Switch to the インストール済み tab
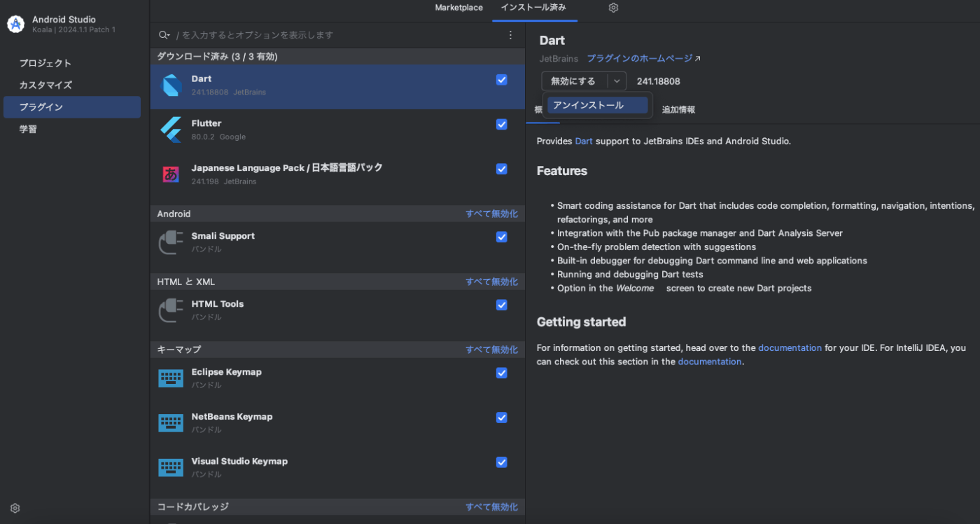This screenshot has height=524, width=980. click(x=533, y=8)
